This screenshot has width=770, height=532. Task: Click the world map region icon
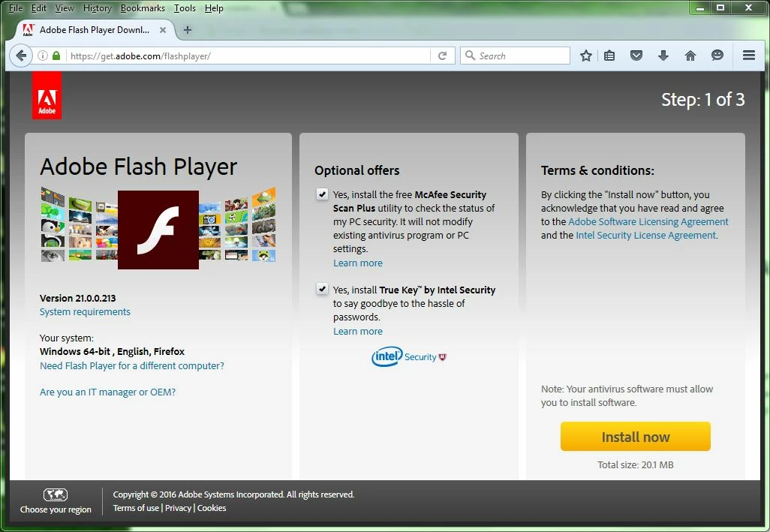coord(56,494)
